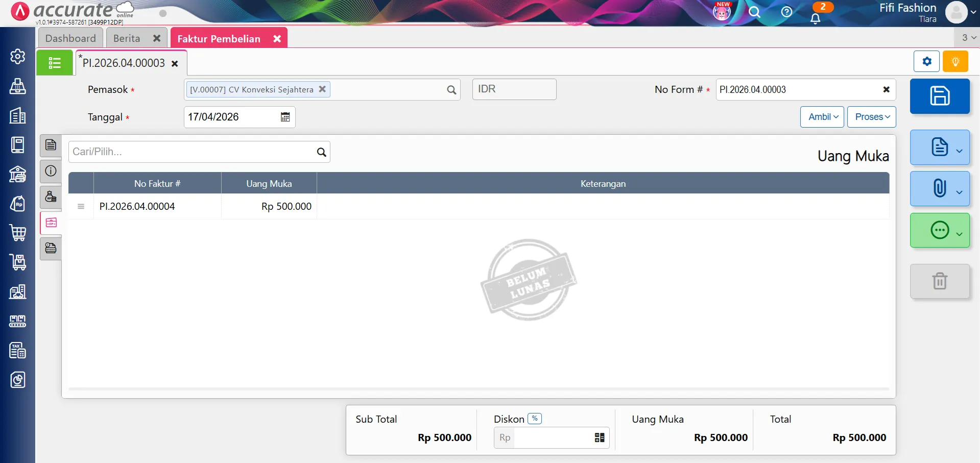Toggle the Diskon percent switch
980x463 pixels.
click(535, 419)
